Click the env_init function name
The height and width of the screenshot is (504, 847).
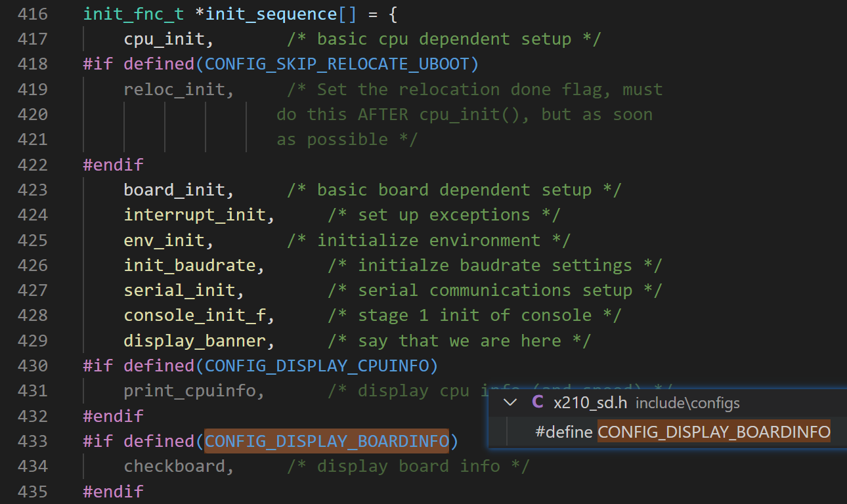click(164, 240)
